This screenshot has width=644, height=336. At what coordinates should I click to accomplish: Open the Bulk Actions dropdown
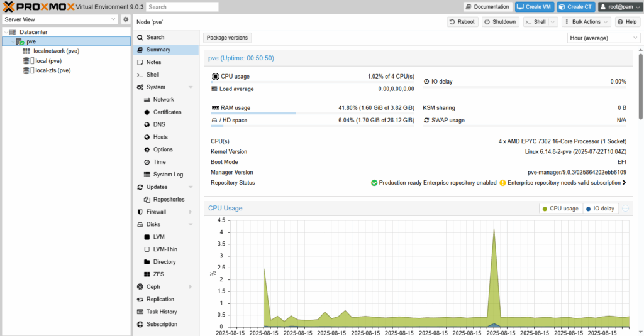(x=586, y=22)
